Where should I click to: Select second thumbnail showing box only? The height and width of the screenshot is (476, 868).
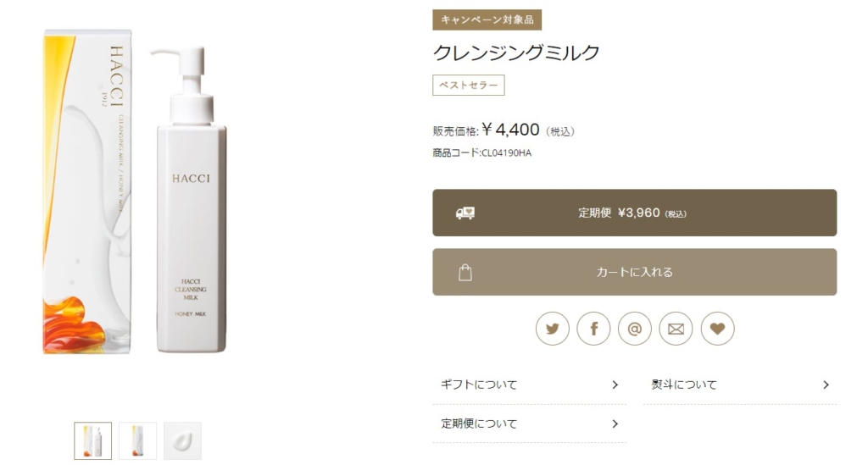(x=138, y=440)
